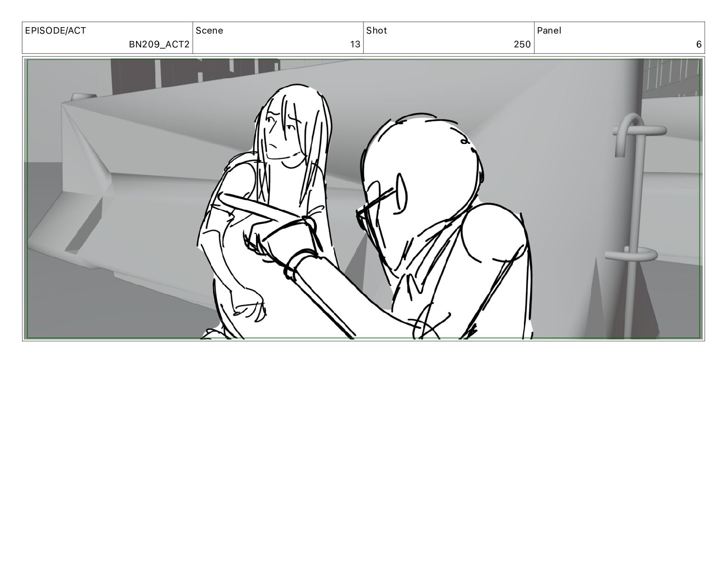Select the Panel header label

(x=549, y=31)
